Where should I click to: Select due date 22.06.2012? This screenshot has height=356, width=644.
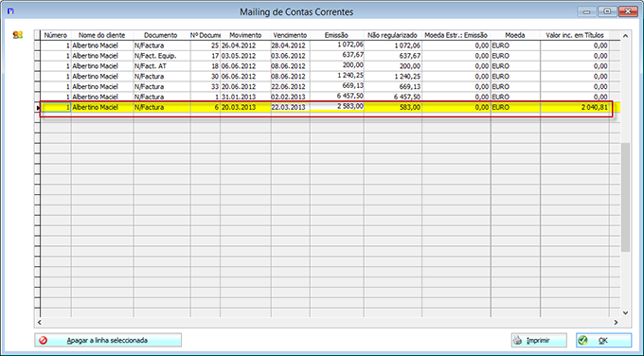290,87
